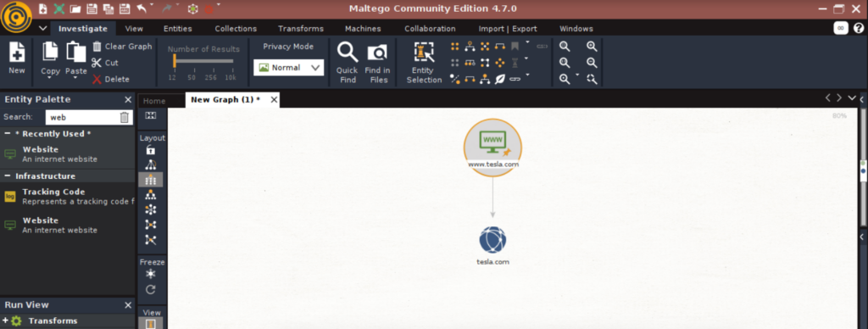This screenshot has height=329, width=868.
Task: Activate the Entity Selection tool
Action: (424, 63)
